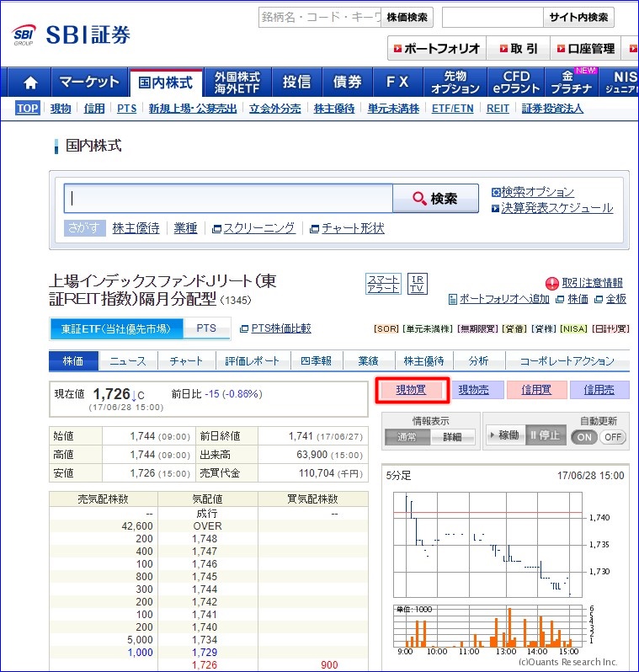This screenshot has width=639, height=672.
Task: Open REIT submenu link
Action: coord(498,109)
